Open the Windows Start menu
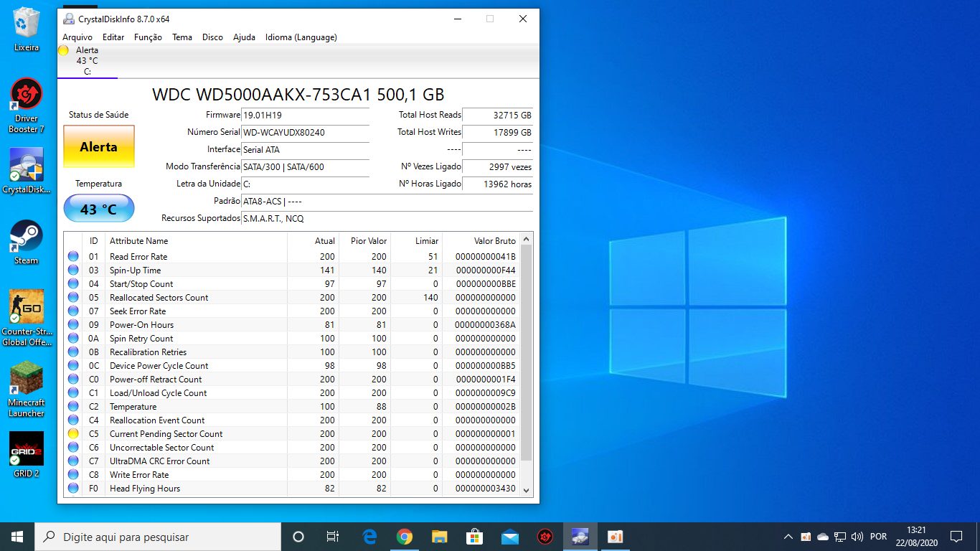Screen dimensions: 980x551 point(17,537)
